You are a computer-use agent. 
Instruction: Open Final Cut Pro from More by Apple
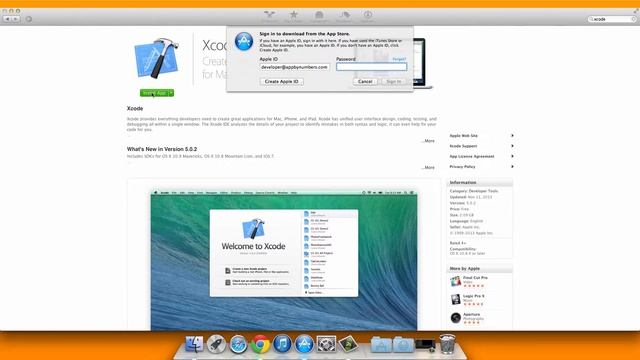pyautogui.click(x=456, y=281)
